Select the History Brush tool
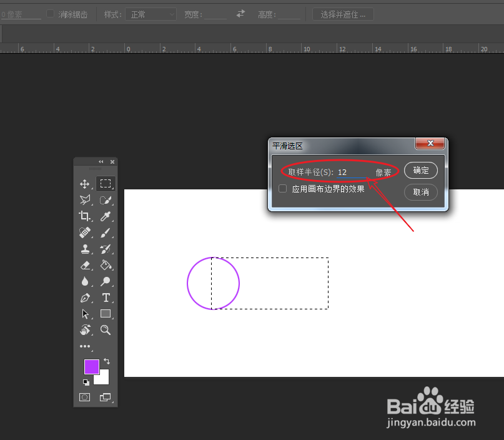The image size is (504, 440). [x=106, y=249]
